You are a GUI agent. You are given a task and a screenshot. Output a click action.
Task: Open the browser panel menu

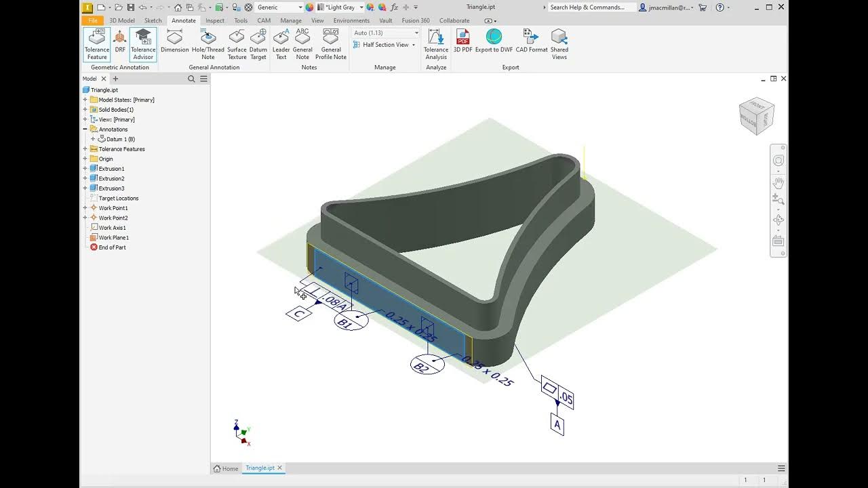(203, 79)
